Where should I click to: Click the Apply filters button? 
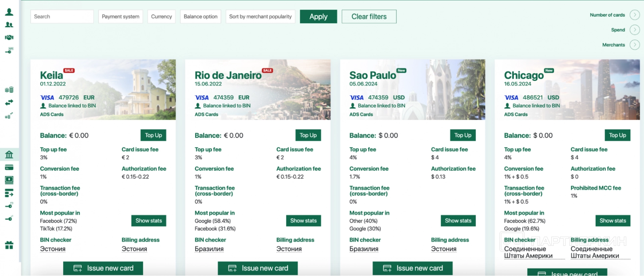318,16
